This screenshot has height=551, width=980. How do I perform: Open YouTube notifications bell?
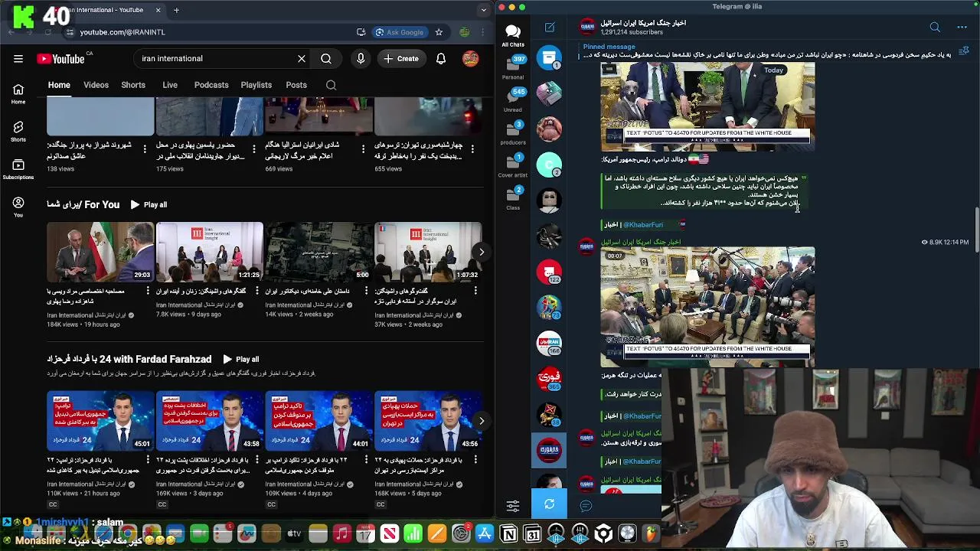pyautogui.click(x=441, y=58)
